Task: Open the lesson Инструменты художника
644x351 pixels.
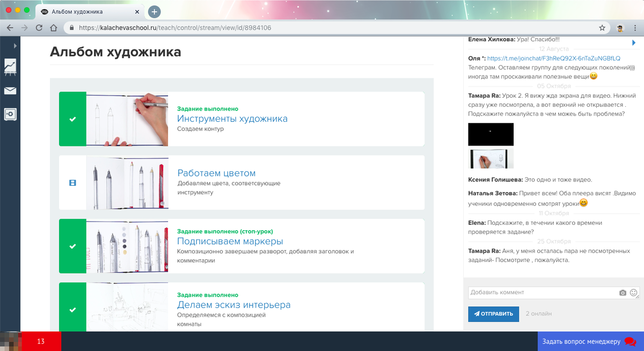Action: pyautogui.click(x=232, y=119)
